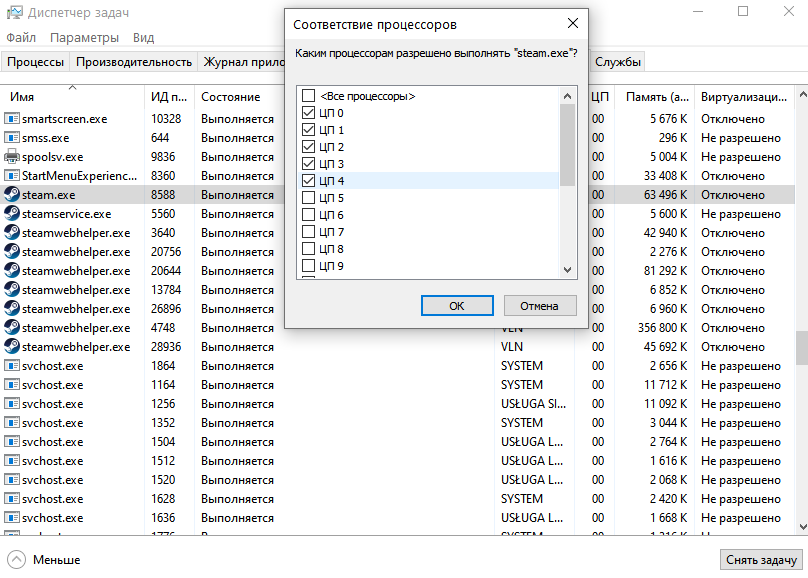Click the smartscreen.exe process icon
The height and width of the screenshot is (578, 808).
[x=12, y=118]
